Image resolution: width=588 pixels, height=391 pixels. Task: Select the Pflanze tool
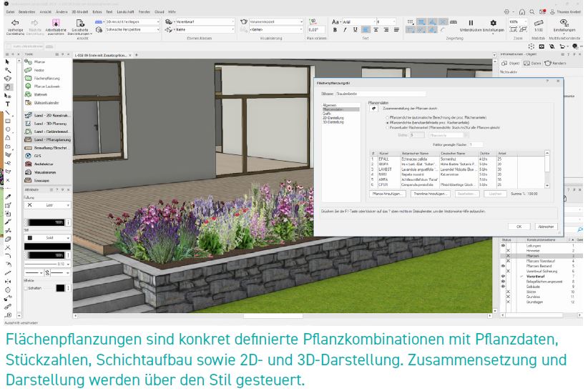click(35, 62)
